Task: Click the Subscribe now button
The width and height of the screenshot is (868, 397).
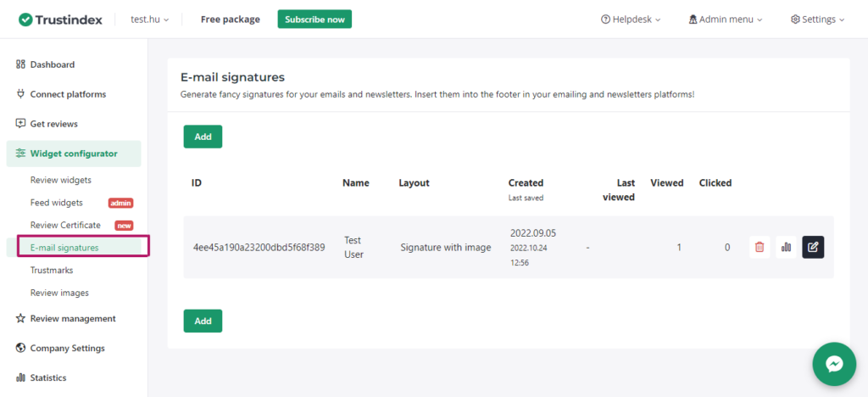Action: (x=314, y=20)
